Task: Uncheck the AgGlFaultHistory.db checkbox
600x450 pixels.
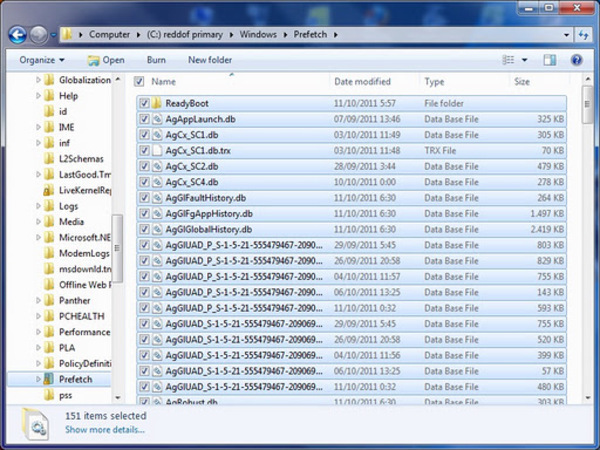Action: 144,198
